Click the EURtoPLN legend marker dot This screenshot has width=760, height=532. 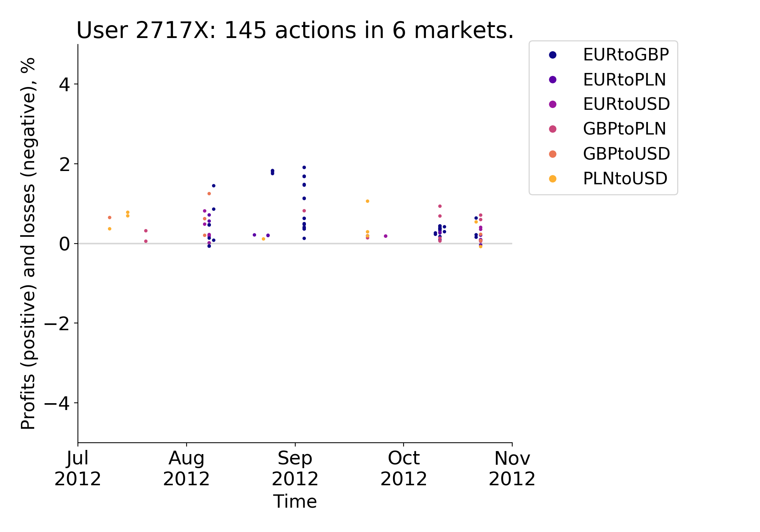point(553,80)
